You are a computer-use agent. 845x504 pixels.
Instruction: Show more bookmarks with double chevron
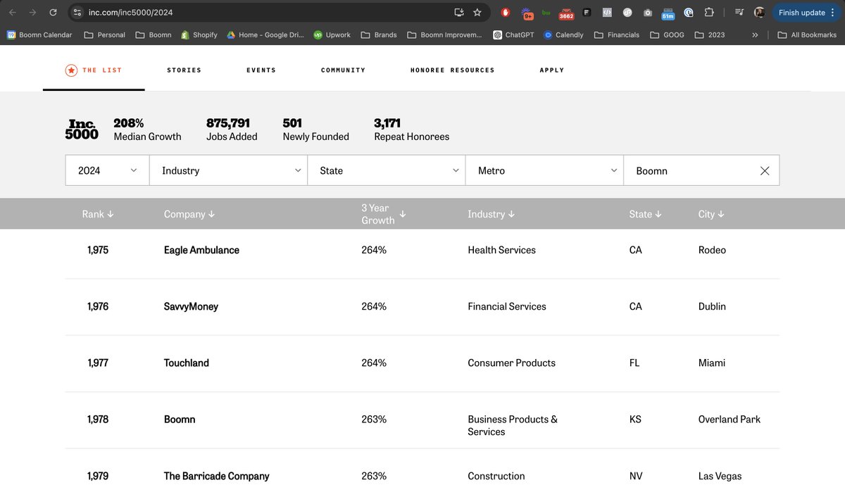point(755,34)
